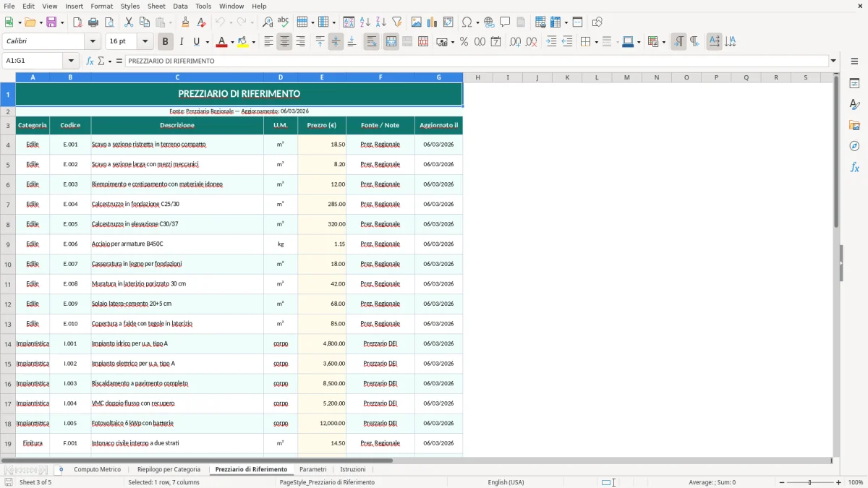Toggle Merge and Center Cells
This screenshot has width=868, height=488.
(x=391, y=42)
